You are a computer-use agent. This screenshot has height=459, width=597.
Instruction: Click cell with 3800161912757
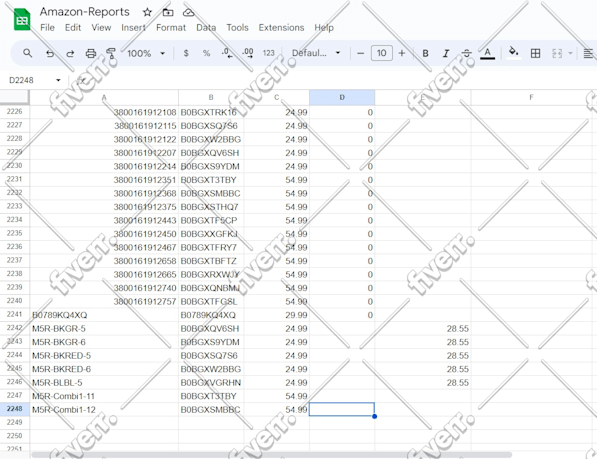pos(104,301)
